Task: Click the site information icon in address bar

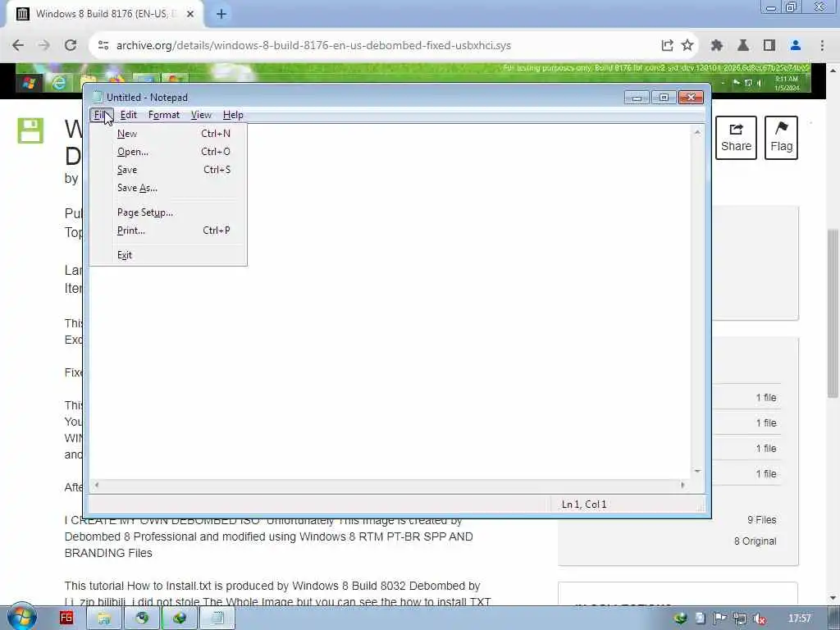Action: pos(103,46)
